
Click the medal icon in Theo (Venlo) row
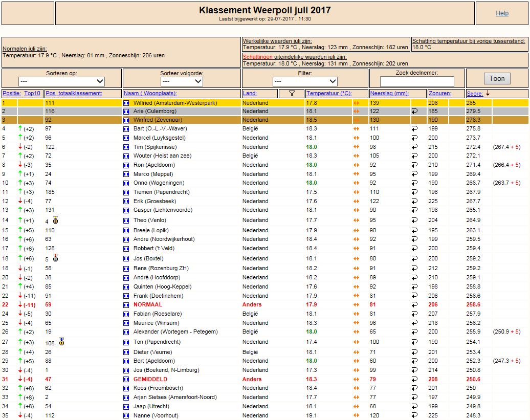pyautogui.click(x=55, y=220)
